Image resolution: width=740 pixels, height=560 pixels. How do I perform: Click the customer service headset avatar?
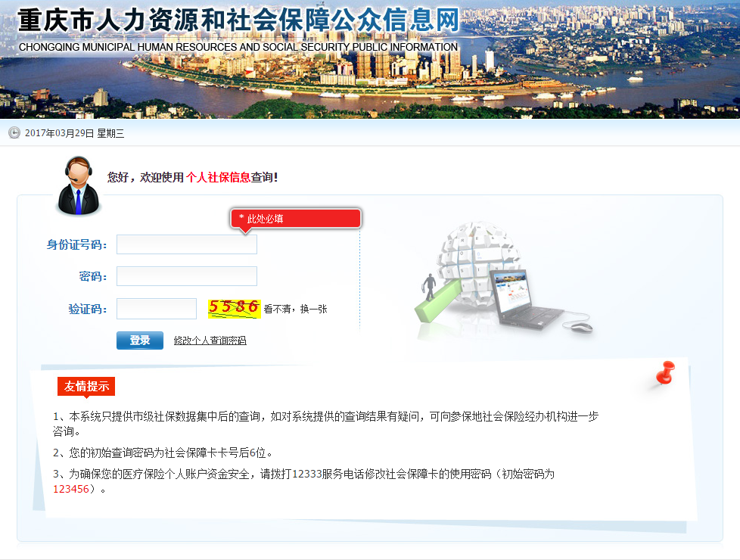pyautogui.click(x=77, y=185)
